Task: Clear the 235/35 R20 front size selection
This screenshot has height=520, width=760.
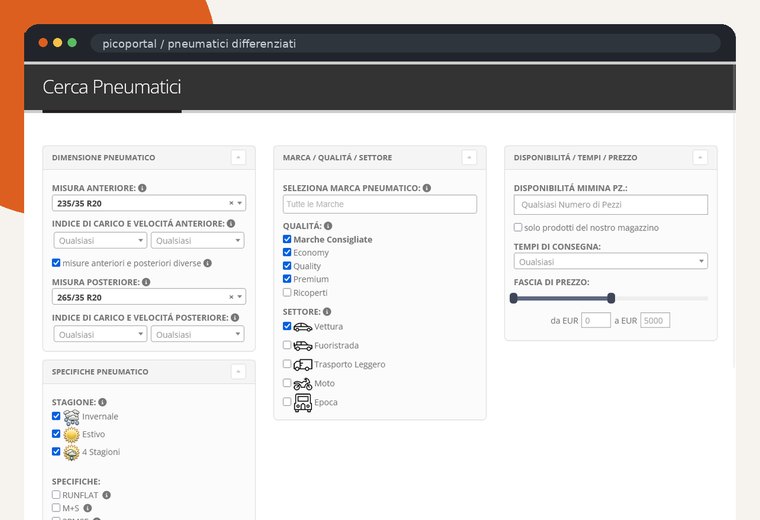Action: click(x=231, y=203)
